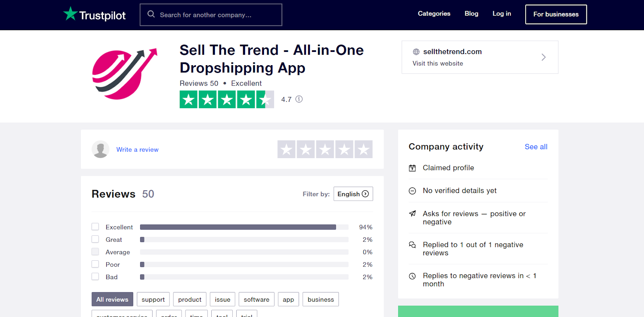The width and height of the screenshot is (644, 317).
Task: Click the globe icon beside sellthetrend.com
Action: (x=416, y=52)
